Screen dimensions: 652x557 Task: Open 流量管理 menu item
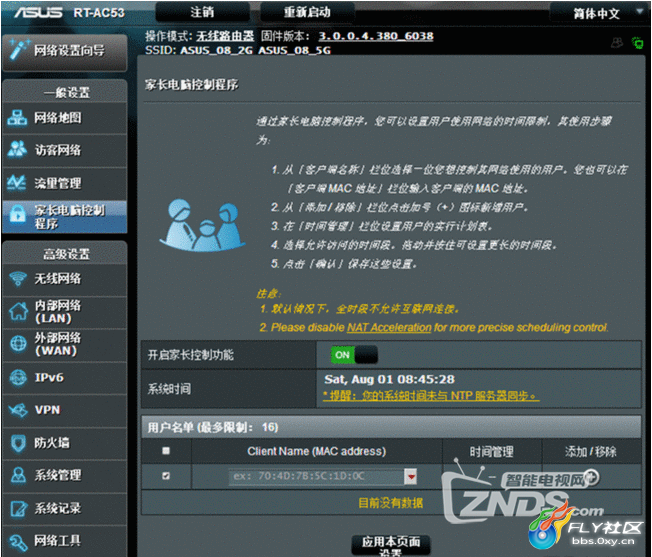[x=64, y=183]
